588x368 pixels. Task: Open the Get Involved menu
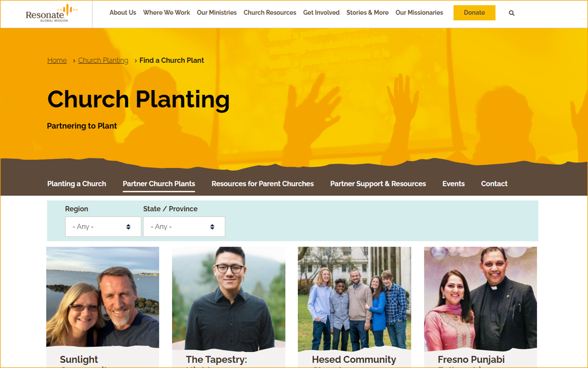pos(321,13)
